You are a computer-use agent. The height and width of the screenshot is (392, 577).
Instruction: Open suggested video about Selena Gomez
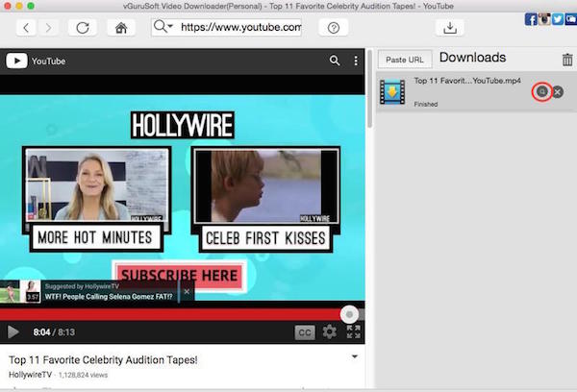pos(89,292)
